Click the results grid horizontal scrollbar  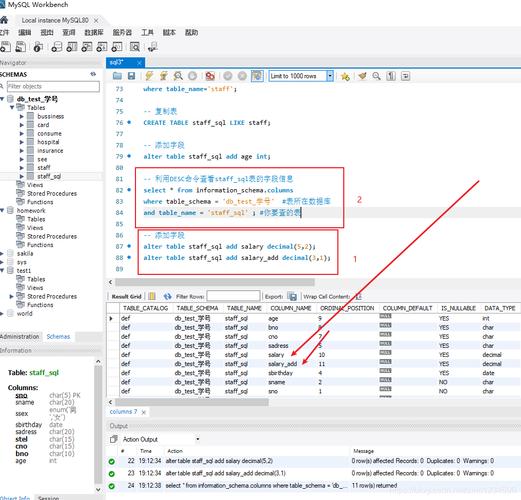click(192, 402)
